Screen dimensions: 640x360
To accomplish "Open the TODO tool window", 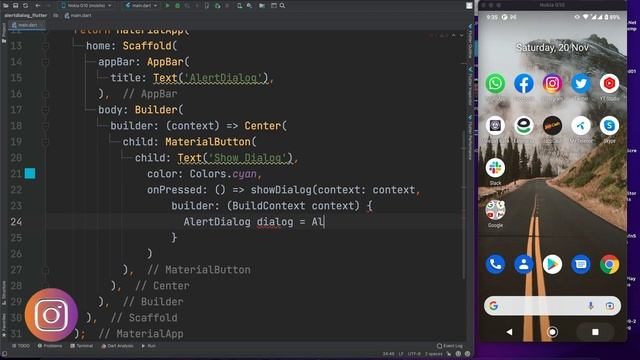I will [x=21, y=346].
